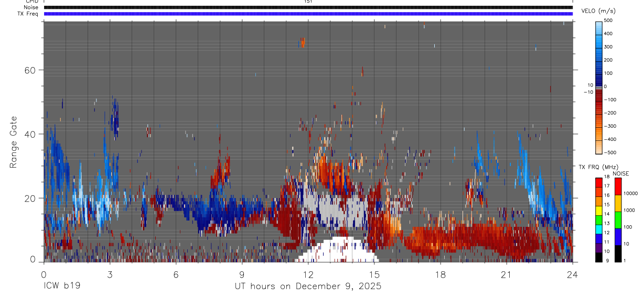Select the 300 label on the velocity scale

point(608,47)
